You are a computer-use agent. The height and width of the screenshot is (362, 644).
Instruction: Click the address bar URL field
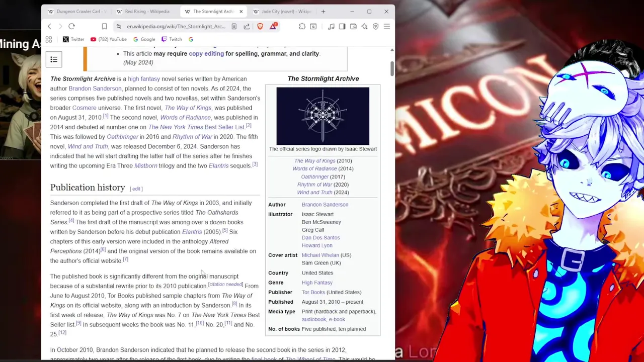[x=176, y=26]
